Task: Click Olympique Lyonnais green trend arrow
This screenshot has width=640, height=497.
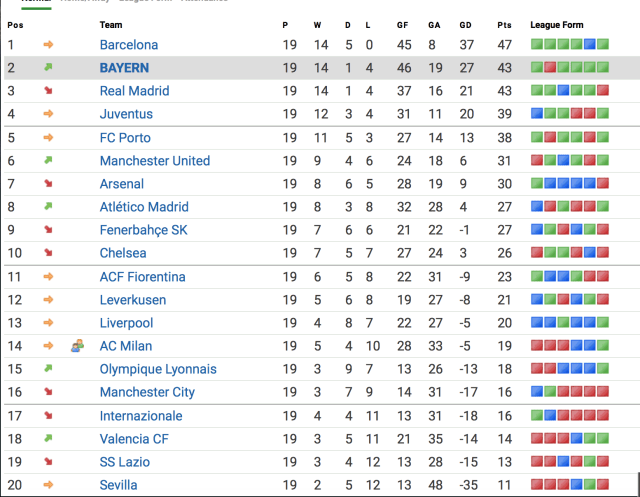Action: 48,369
